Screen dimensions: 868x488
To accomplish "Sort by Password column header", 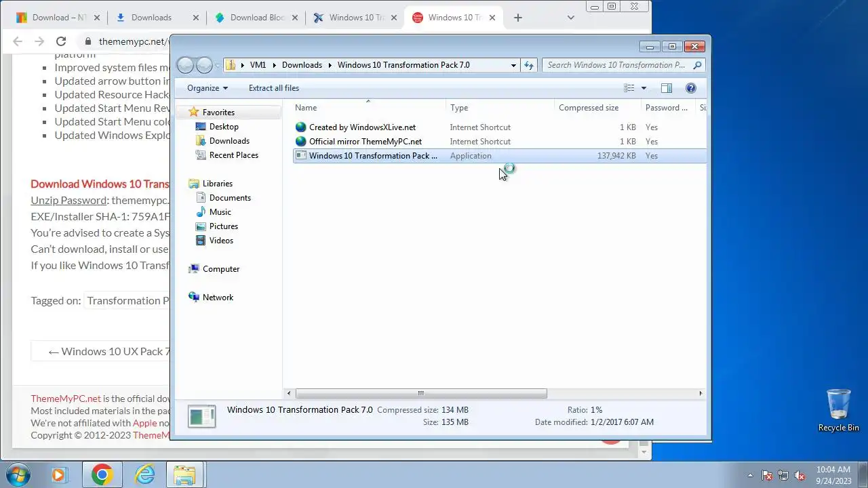I will 668,108.
